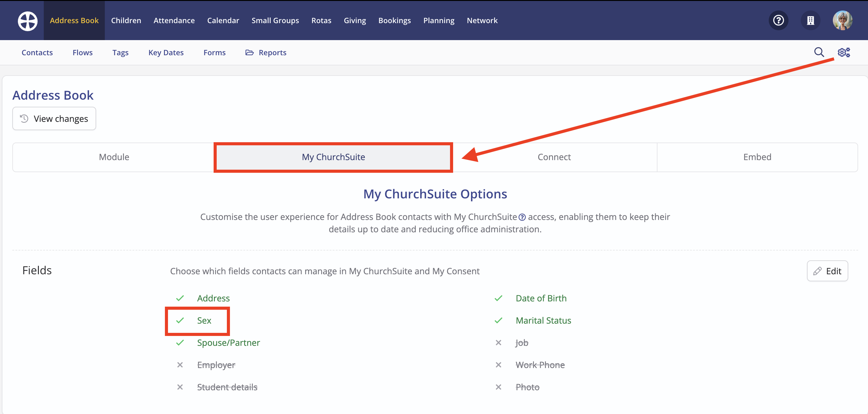Click the cross icon beside Student details
This screenshot has height=414, width=868.
click(180, 387)
